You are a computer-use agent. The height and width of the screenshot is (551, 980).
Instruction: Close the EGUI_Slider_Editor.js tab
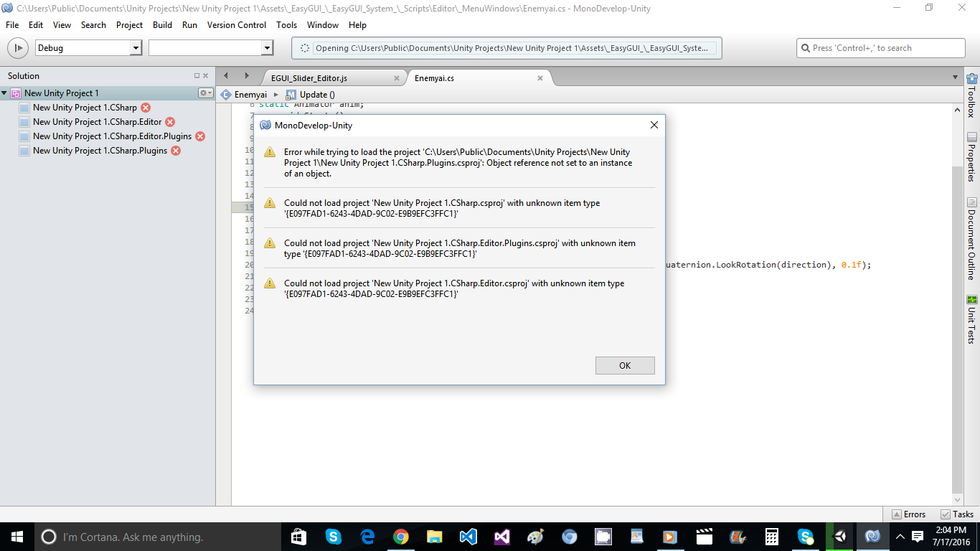click(397, 78)
